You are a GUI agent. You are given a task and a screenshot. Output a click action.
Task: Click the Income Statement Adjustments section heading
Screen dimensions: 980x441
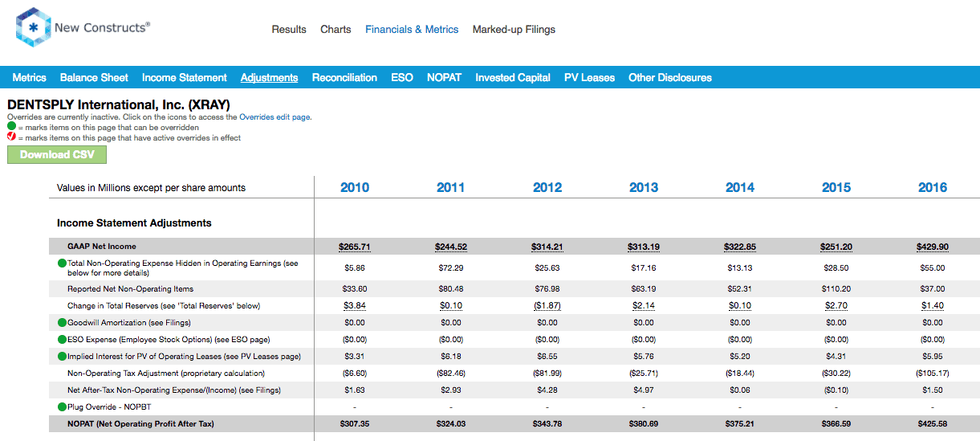pos(134,223)
